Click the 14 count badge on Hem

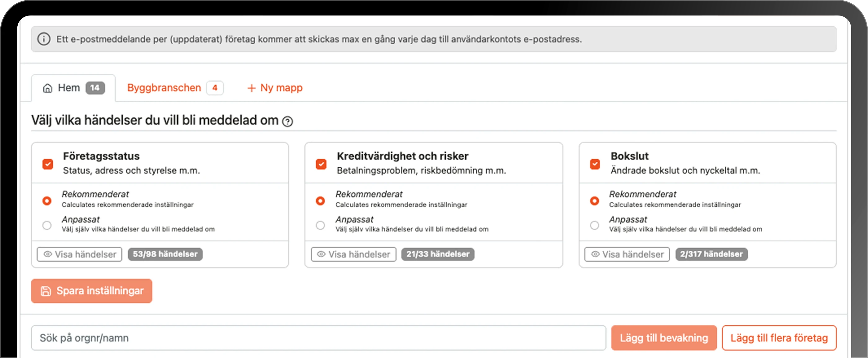pos(95,88)
